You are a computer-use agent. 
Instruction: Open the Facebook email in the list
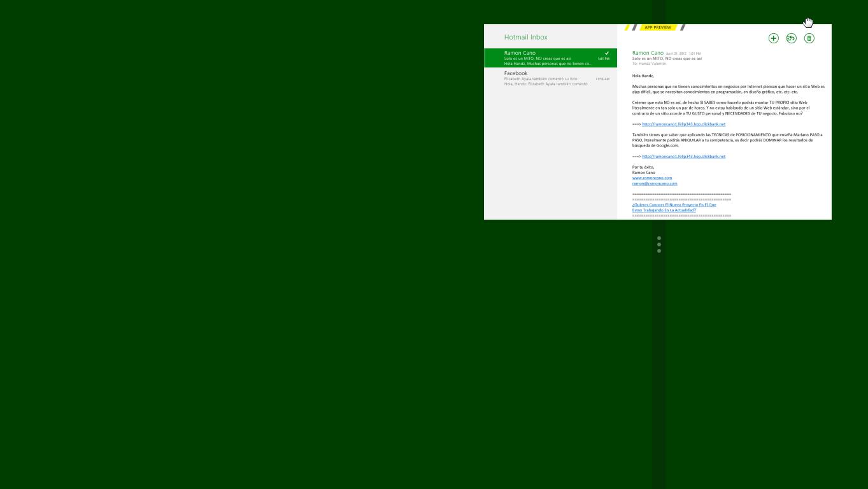point(548,78)
